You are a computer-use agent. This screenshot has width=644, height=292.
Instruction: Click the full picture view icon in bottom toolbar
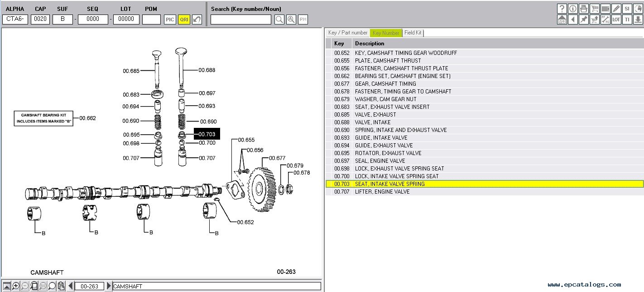(x=7, y=286)
